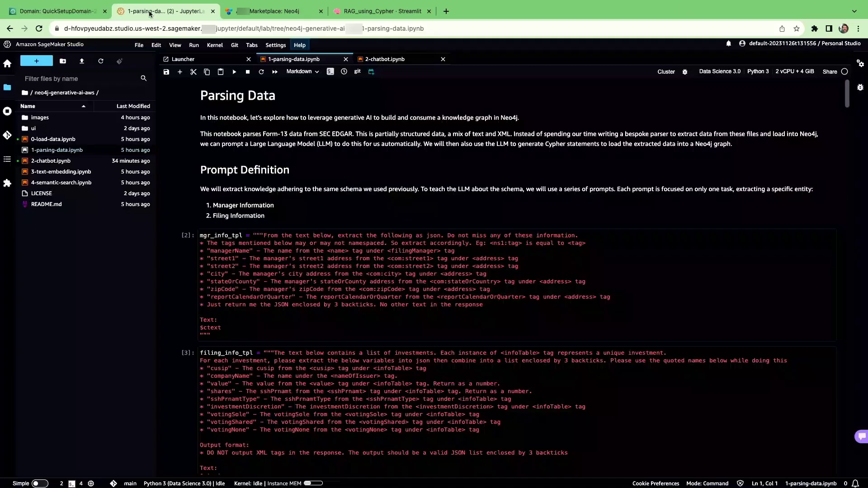Screen dimensions: 868x488
Task: Toggle Name column sort order arrow
Action: pos(84,106)
